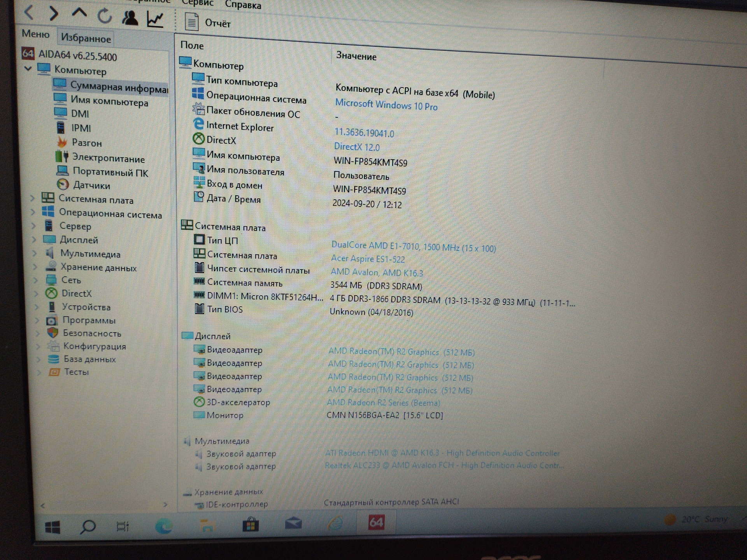Screen dimensions: 747x560
Task: Select the Internet Explorer field row
Action: point(294,129)
